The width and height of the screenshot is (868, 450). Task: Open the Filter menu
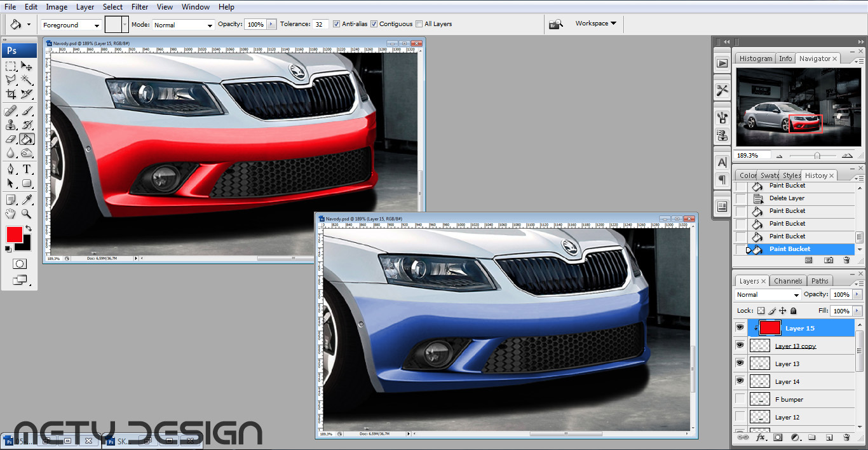[140, 7]
